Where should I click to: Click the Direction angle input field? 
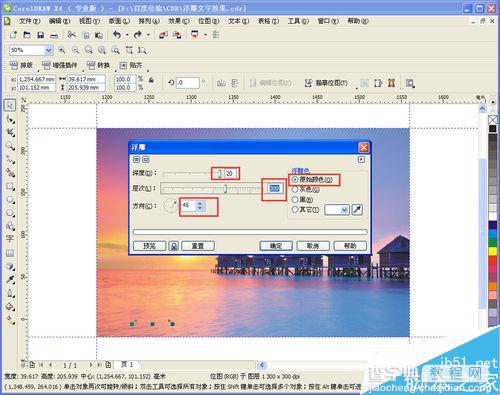coord(189,206)
